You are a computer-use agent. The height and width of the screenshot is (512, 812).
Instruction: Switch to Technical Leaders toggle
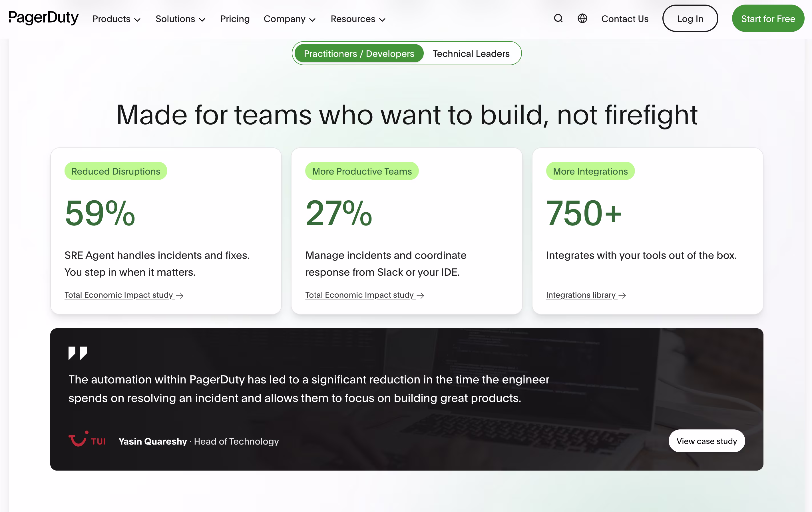click(471, 54)
